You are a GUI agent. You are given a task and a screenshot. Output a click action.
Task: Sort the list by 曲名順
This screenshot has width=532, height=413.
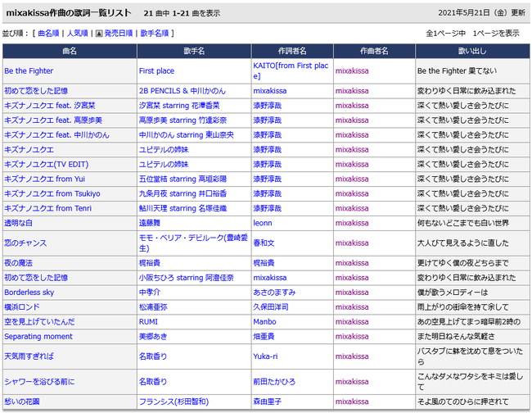point(48,34)
